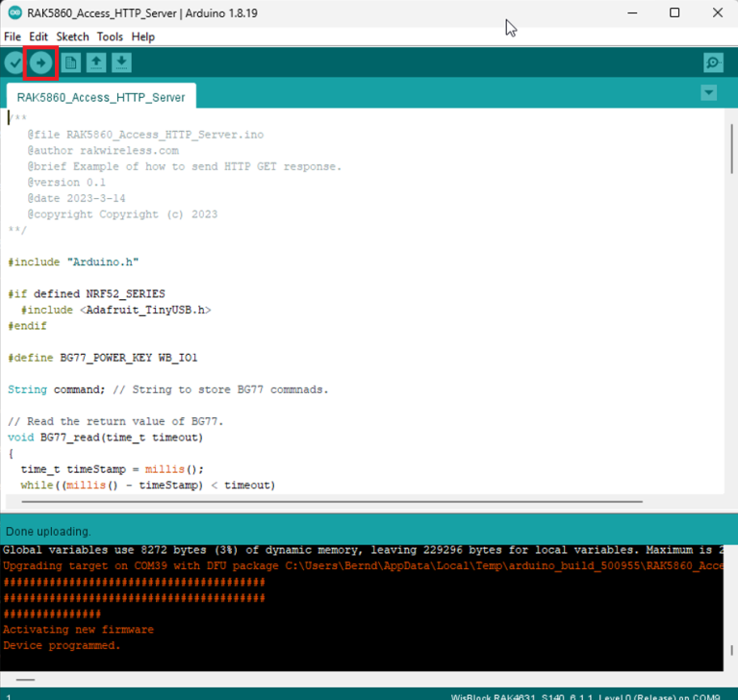Click the Upload arrow icon

tap(41, 63)
